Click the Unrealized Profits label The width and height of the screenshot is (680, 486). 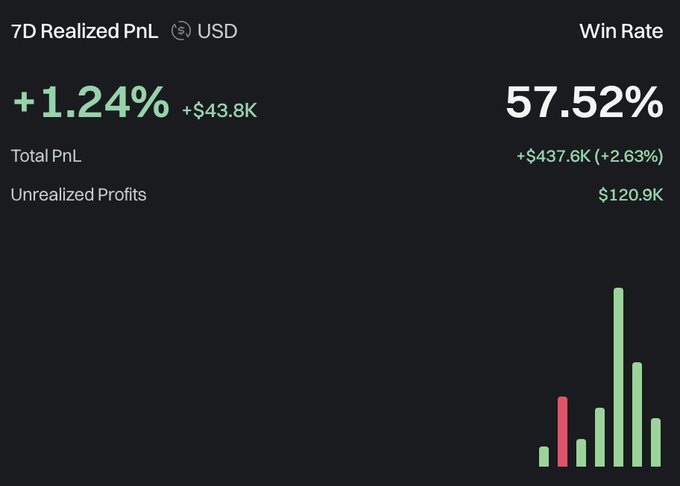pos(78,195)
